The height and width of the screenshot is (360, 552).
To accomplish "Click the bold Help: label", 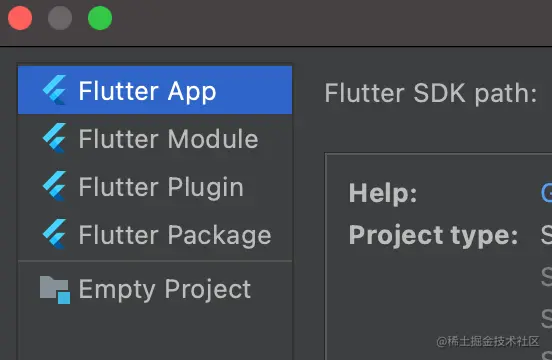I will tap(383, 193).
